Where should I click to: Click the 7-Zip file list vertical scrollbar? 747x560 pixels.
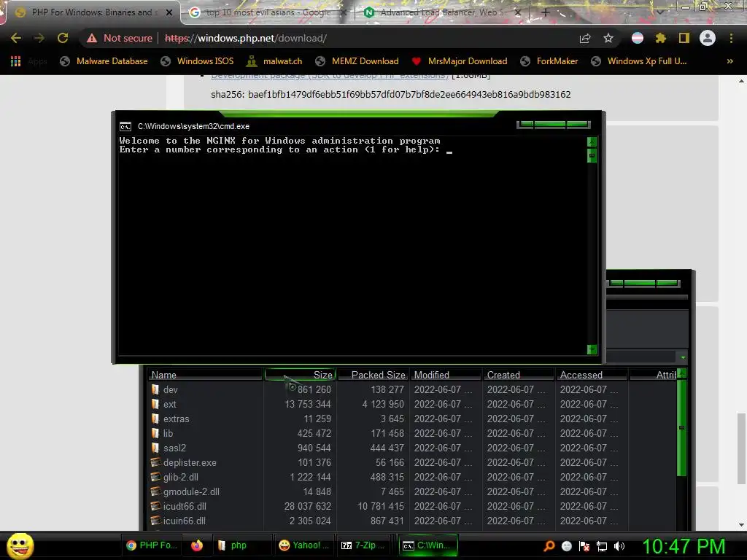click(682, 427)
